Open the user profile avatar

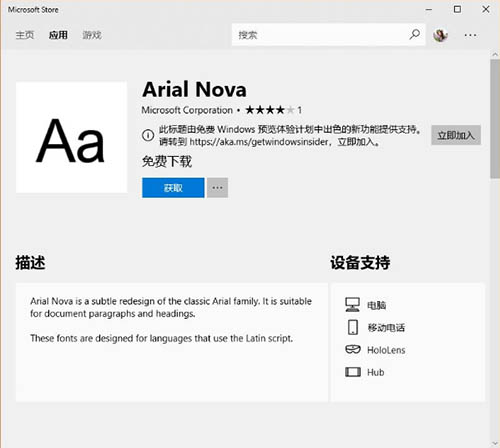pos(440,35)
